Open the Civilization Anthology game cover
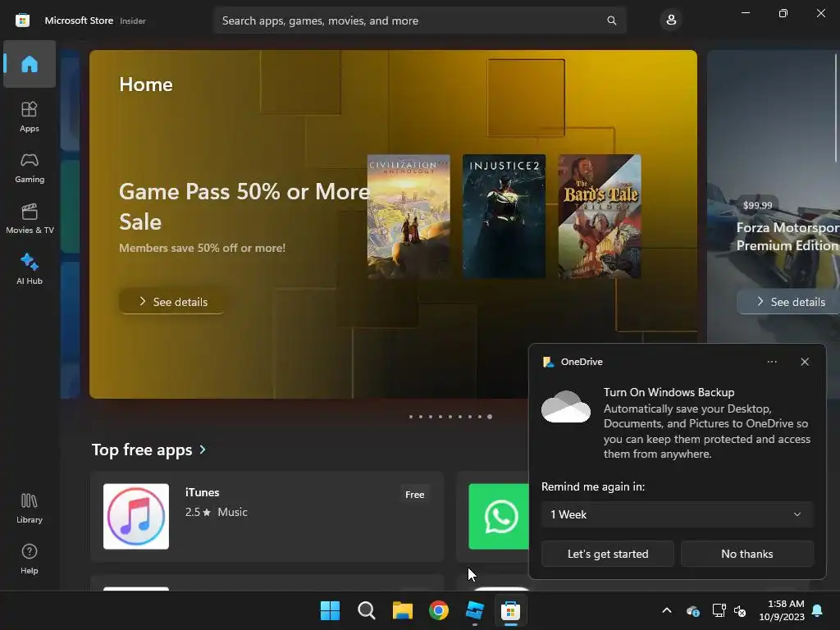 (x=409, y=217)
